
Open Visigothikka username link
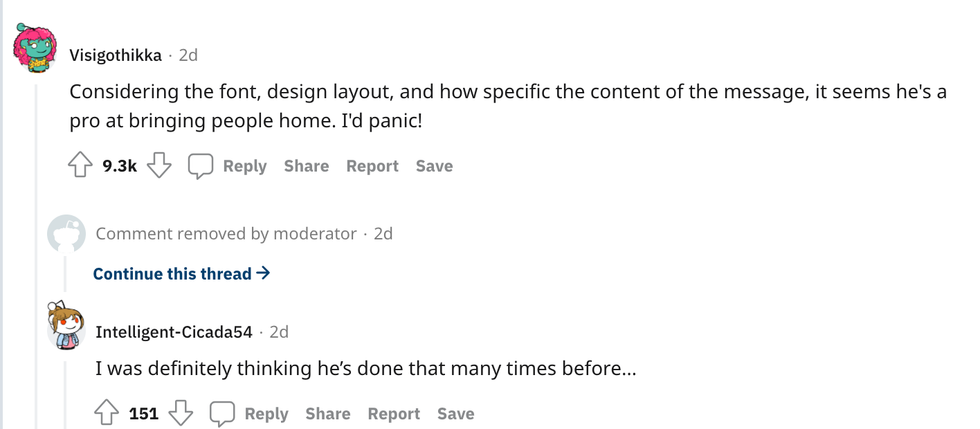[115, 54]
